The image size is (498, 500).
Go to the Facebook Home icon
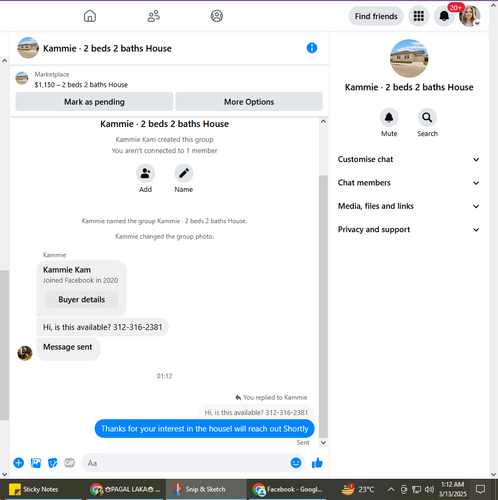pos(90,16)
